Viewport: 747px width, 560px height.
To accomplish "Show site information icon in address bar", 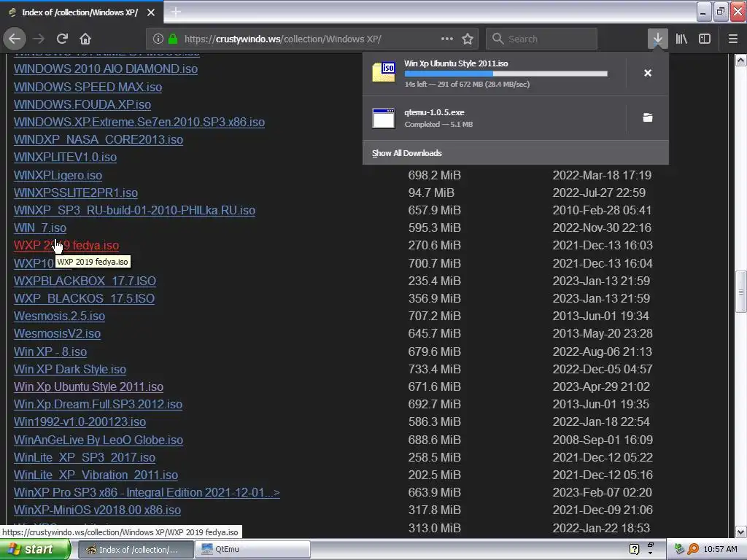I will click(158, 39).
